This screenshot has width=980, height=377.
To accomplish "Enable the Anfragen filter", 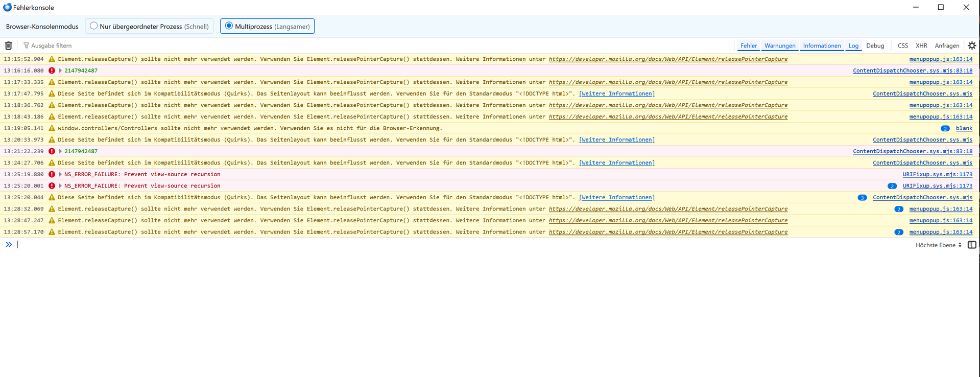I will (947, 45).
